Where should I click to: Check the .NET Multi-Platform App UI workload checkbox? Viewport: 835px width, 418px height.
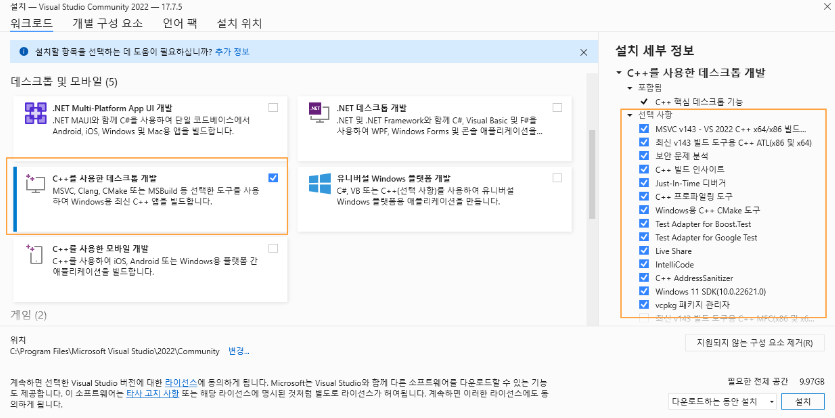pyautogui.click(x=273, y=108)
